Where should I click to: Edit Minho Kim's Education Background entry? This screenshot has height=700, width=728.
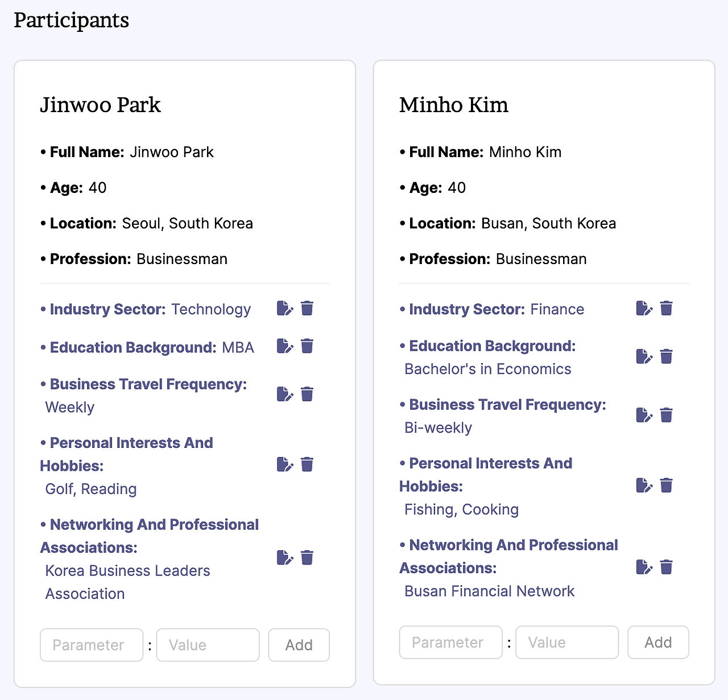pyautogui.click(x=644, y=357)
